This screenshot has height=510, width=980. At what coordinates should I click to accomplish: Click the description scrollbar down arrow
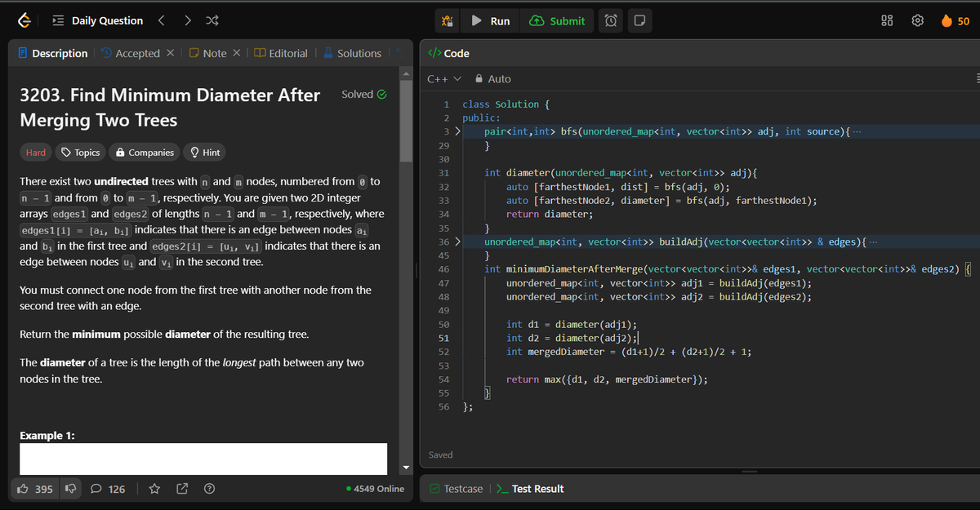(x=406, y=468)
